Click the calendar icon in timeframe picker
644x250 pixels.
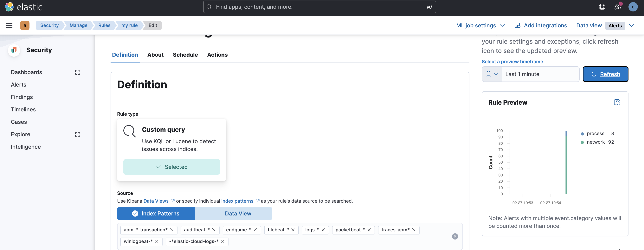click(488, 74)
